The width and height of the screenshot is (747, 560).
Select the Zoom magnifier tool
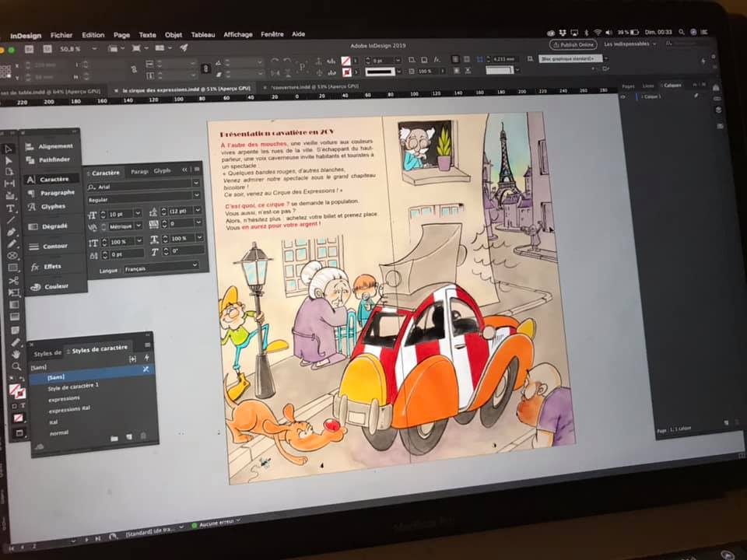[16, 366]
